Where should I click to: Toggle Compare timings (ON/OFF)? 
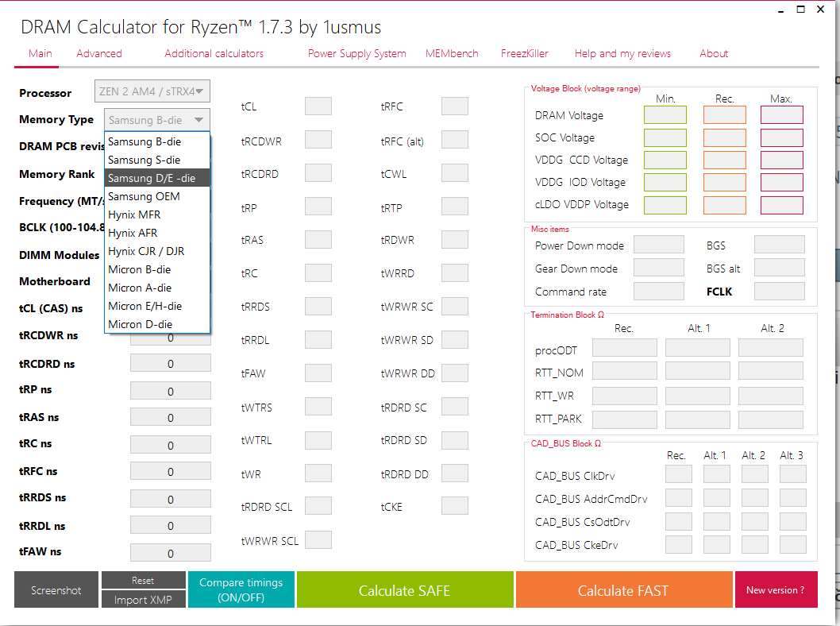[241, 589]
